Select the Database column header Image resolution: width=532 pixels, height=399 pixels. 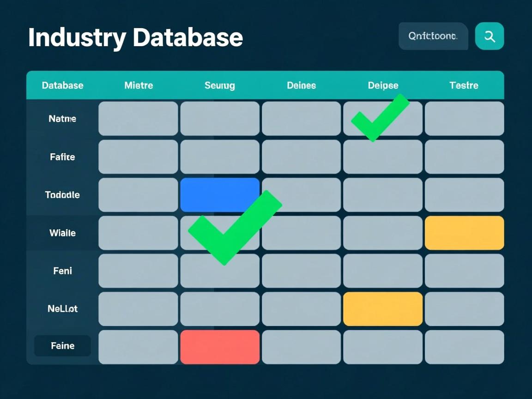pyautogui.click(x=62, y=85)
